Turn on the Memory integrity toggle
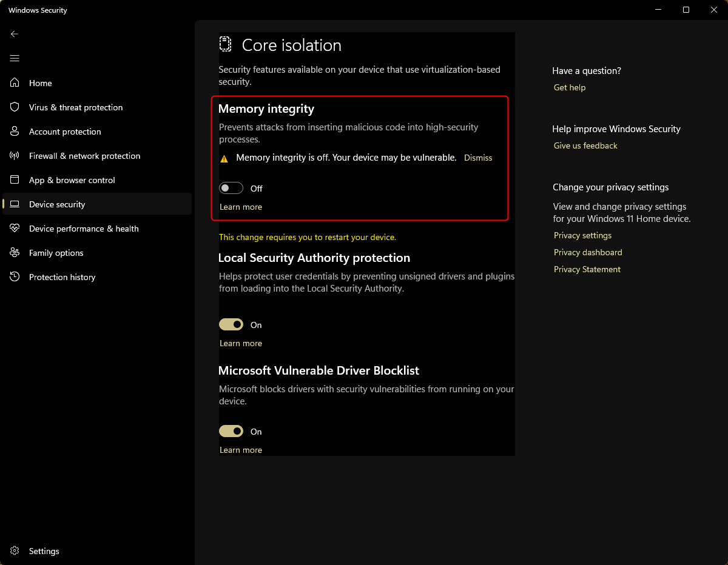This screenshot has width=728, height=565. 231,189
